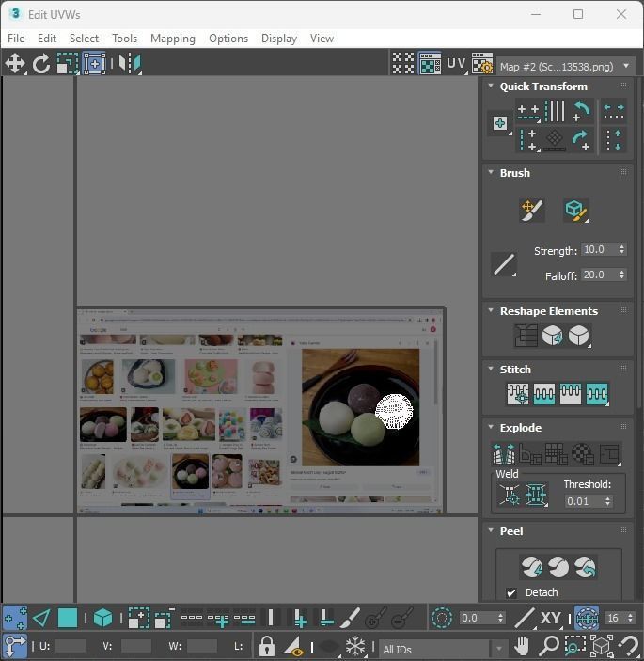Open the Display menu
Viewport: 644px width, 661px height.
pyautogui.click(x=279, y=39)
